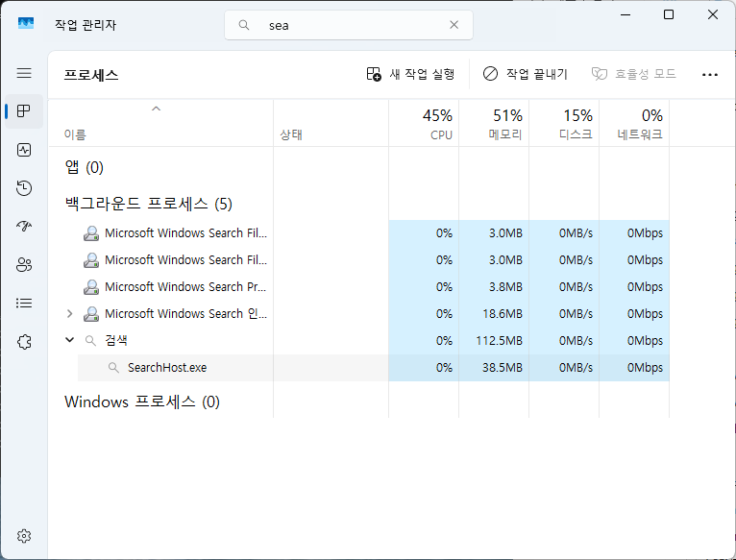This screenshot has height=560, width=736.
Task: Run new task (새 작업 실행)
Action: tap(410, 74)
